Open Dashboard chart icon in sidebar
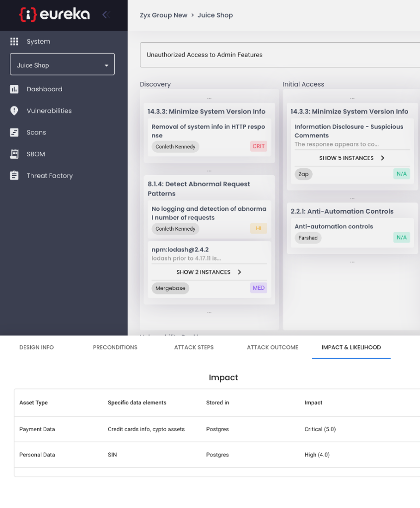Image resolution: width=420 pixels, height=508 pixels. 14,89
